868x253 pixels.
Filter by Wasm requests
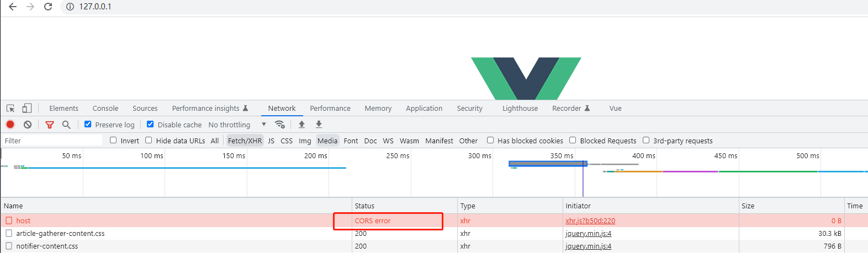pos(409,141)
